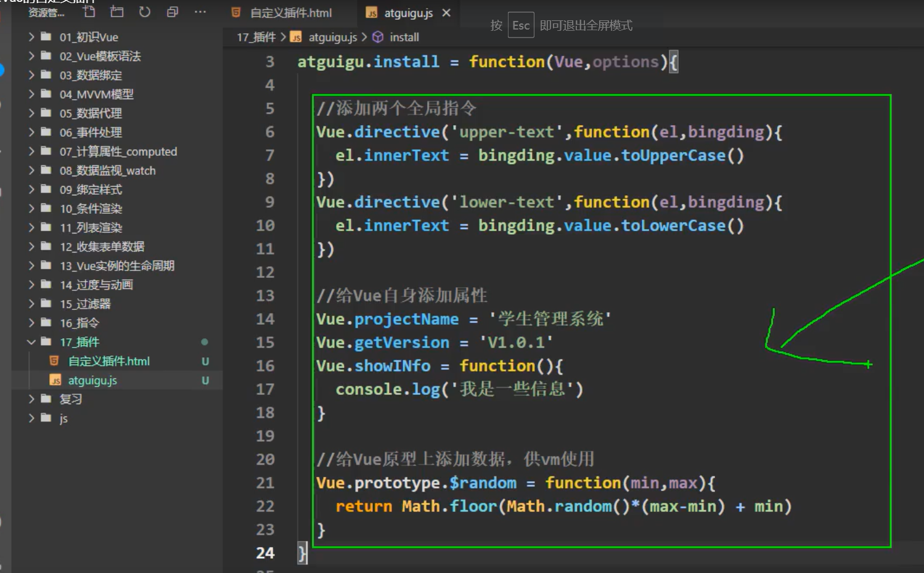Expand the 02_Vue模板语法 folder
The image size is (924, 573).
31,56
